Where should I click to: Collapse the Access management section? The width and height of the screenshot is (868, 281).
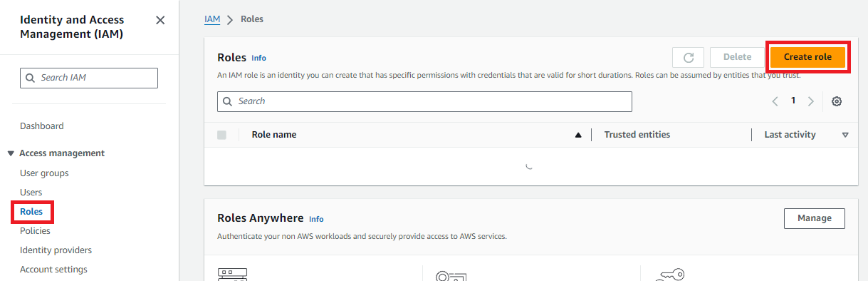click(x=11, y=153)
